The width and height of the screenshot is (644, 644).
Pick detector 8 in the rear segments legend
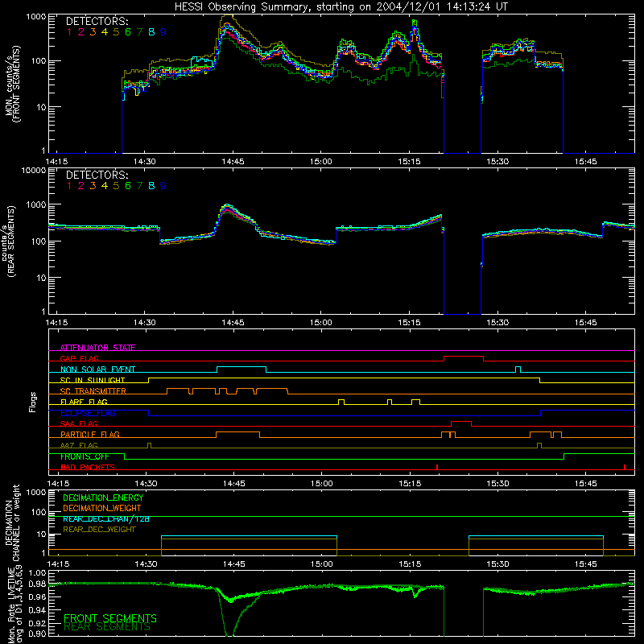tap(151, 186)
